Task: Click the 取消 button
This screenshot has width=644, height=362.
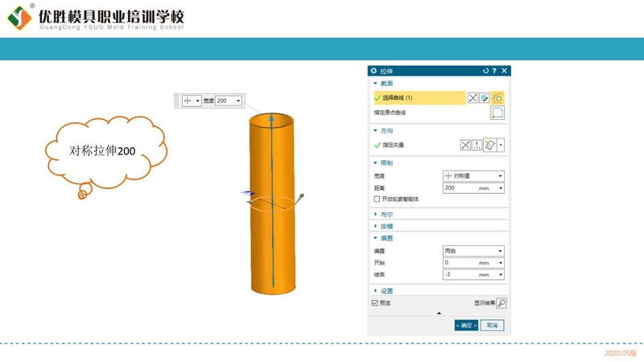Action: (492, 326)
